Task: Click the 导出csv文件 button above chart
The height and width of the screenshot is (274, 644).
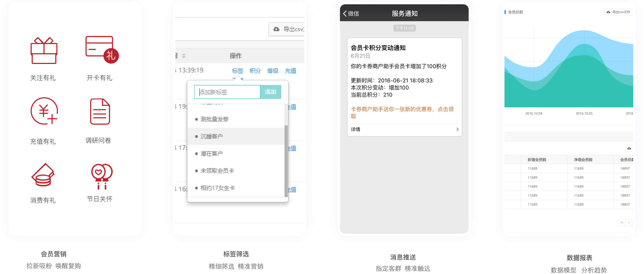Action: coord(619,12)
